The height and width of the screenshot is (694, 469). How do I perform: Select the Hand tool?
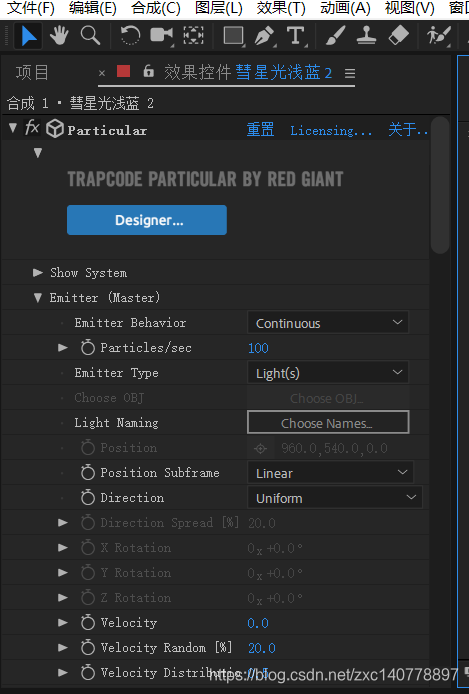coord(59,35)
